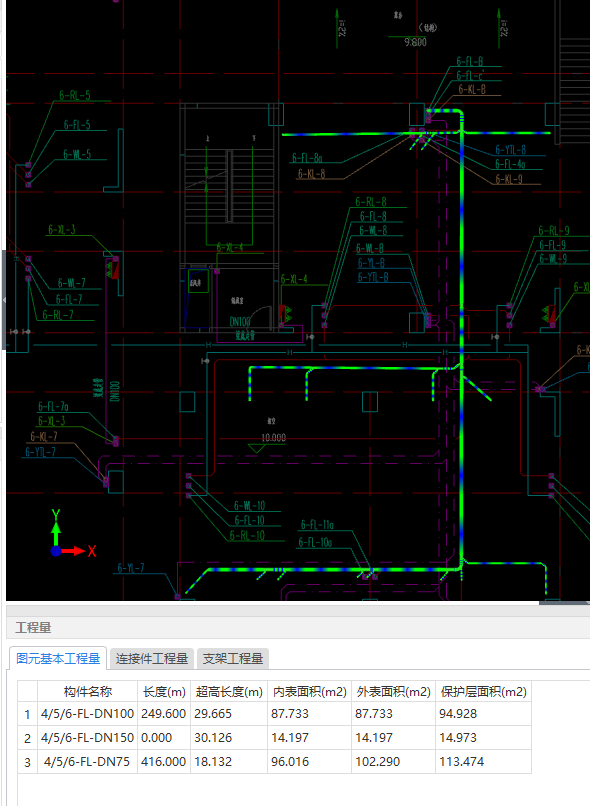The height and width of the screenshot is (806, 590).
Task: Click the 6-KL-7 label
Action: point(44,436)
